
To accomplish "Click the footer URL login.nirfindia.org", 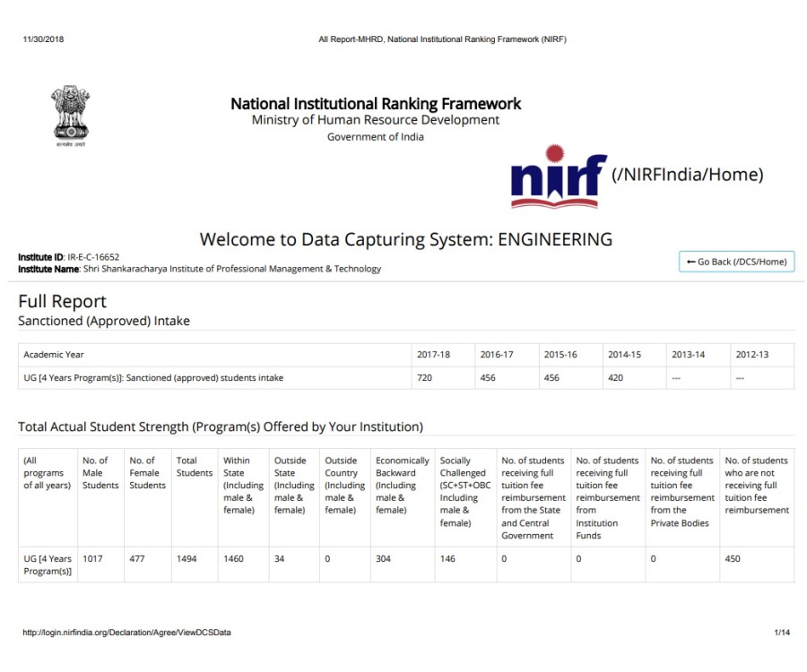I will pyautogui.click(x=126, y=633).
